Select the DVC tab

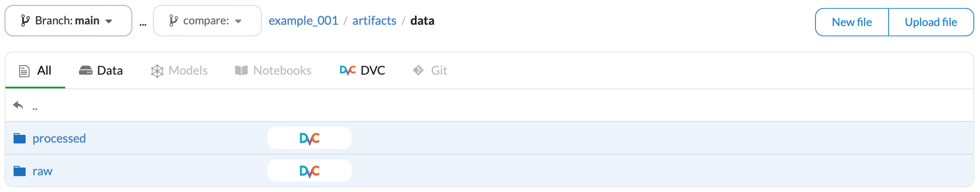(x=362, y=71)
